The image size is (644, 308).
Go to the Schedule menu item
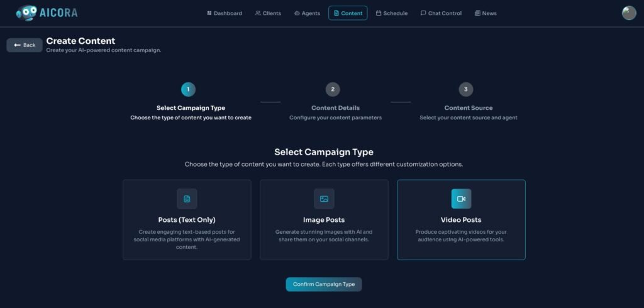[x=392, y=13]
